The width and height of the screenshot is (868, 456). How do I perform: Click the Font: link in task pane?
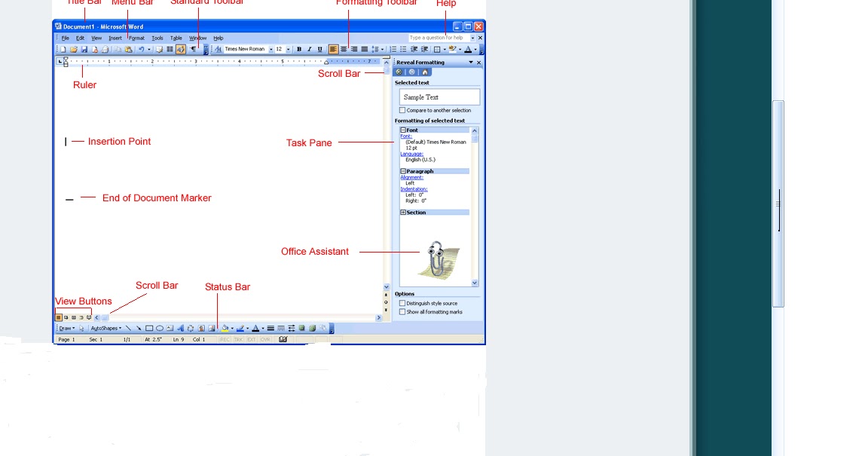coord(406,136)
